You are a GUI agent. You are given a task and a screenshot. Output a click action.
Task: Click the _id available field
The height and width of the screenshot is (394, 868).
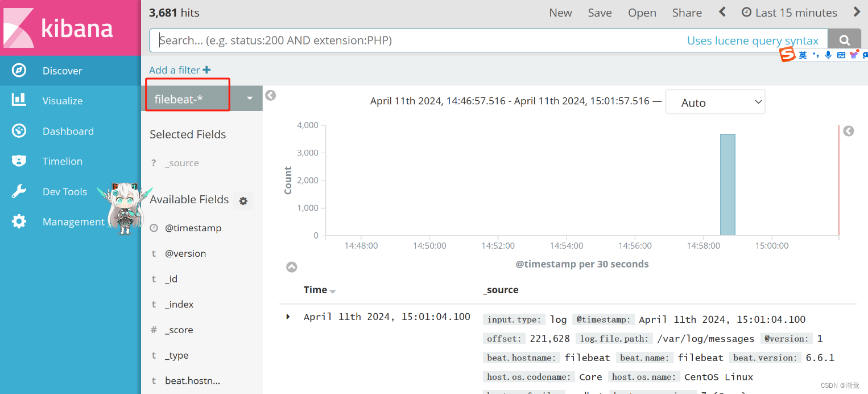tap(171, 279)
